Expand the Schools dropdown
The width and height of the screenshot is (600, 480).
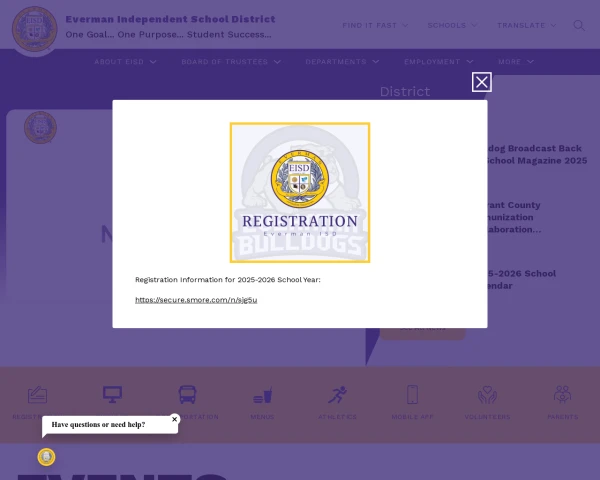(x=452, y=25)
